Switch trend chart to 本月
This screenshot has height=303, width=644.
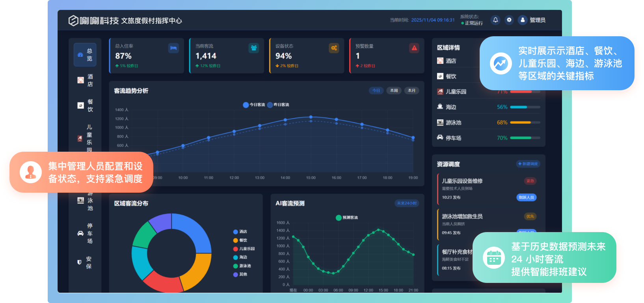[x=411, y=91]
